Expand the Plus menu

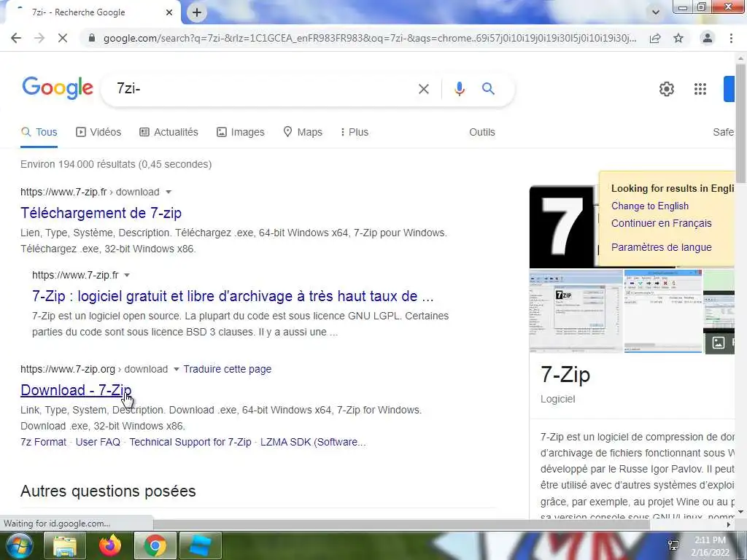355,133
